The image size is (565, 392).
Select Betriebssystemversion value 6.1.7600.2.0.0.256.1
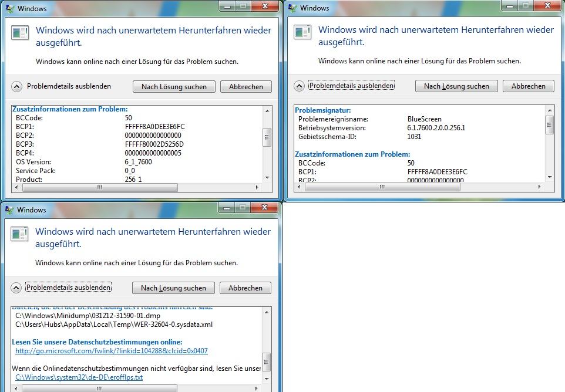436,128
